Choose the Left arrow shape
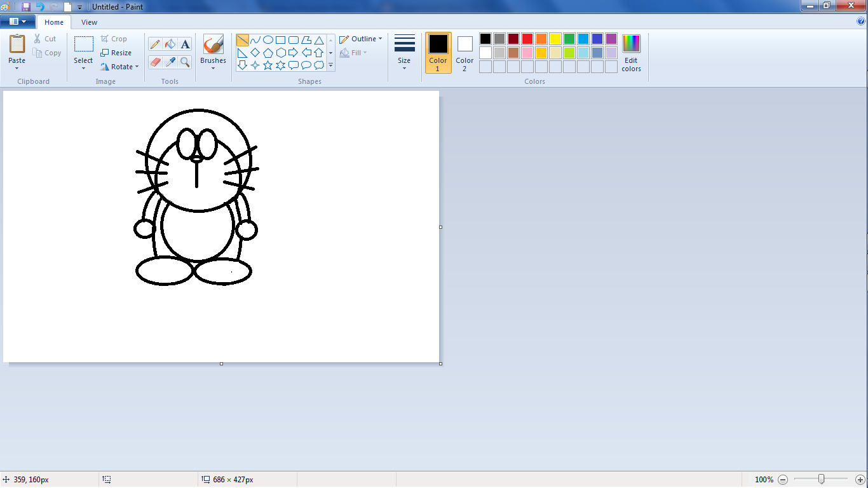 click(306, 53)
